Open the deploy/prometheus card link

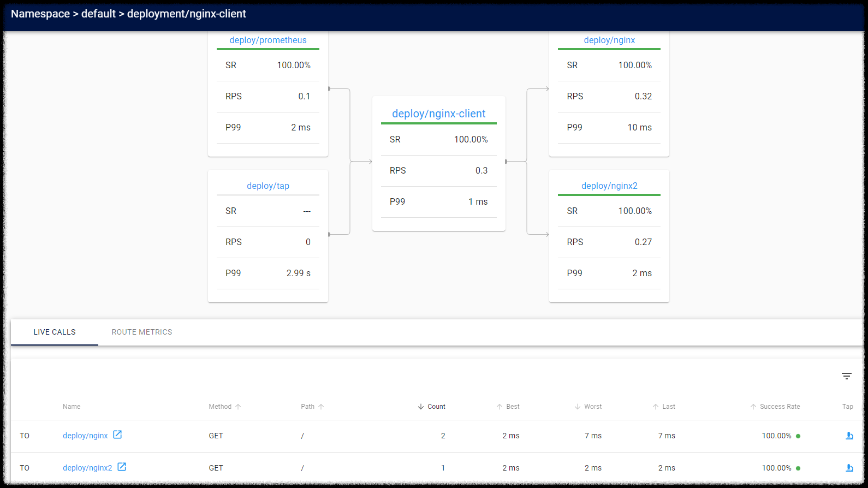[x=268, y=40]
